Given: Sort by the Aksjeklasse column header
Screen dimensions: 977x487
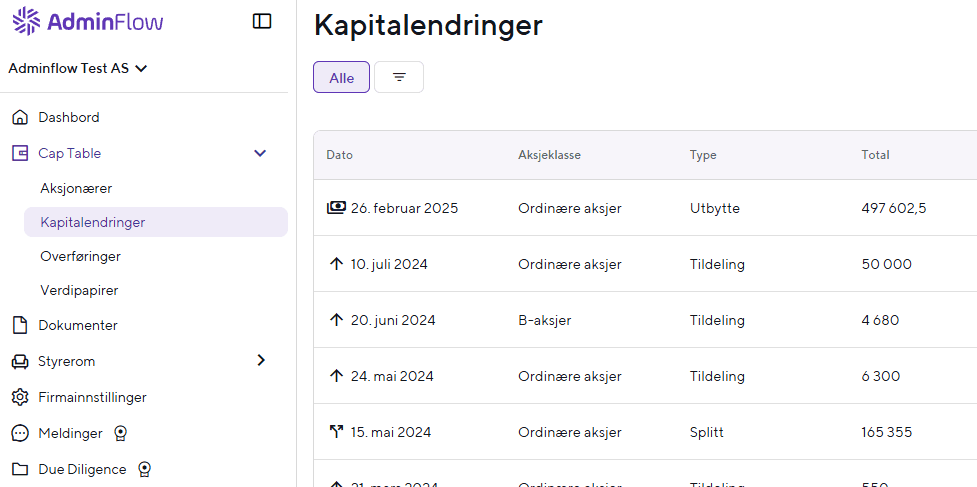Looking at the screenshot, I should tap(550, 155).
